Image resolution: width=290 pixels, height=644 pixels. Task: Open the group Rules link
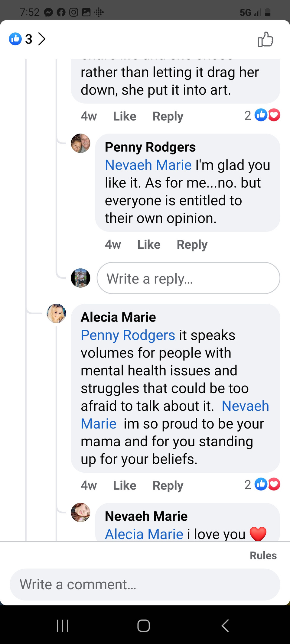263,555
